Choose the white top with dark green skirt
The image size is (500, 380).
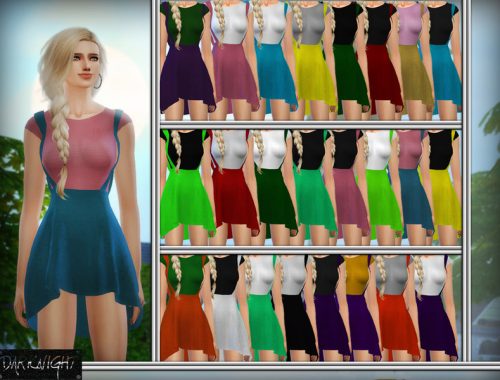tap(275, 187)
